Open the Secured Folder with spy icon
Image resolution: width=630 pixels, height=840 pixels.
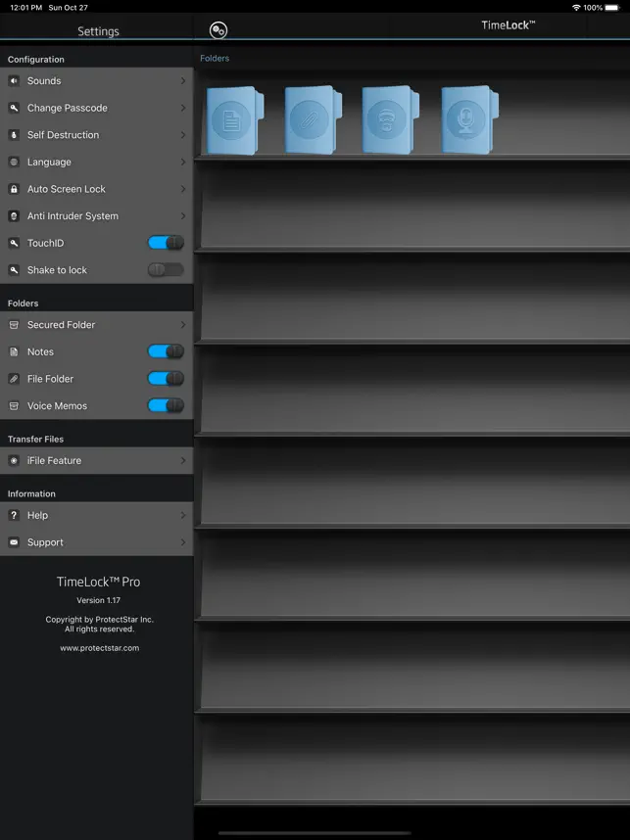click(390, 120)
